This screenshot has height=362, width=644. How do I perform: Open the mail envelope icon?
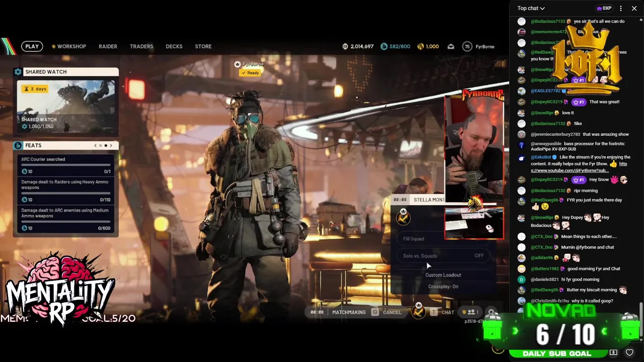click(x=451, y=46)
